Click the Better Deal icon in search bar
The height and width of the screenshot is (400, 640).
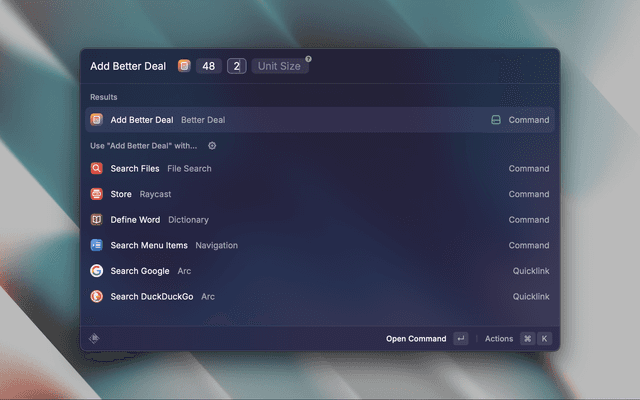[184, 66]
